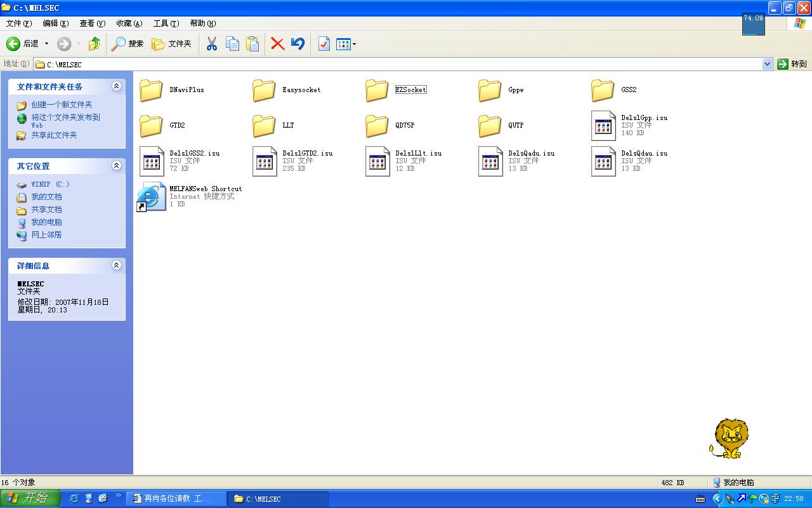Click the Copy toolbar icon
Viewport: 812px width, 508px height.
coord(232,44)
